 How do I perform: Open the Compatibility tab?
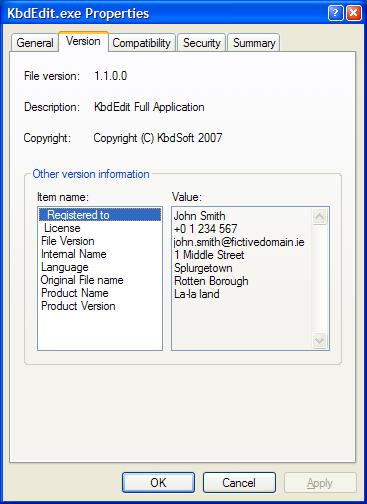click(x=142, y=43)
